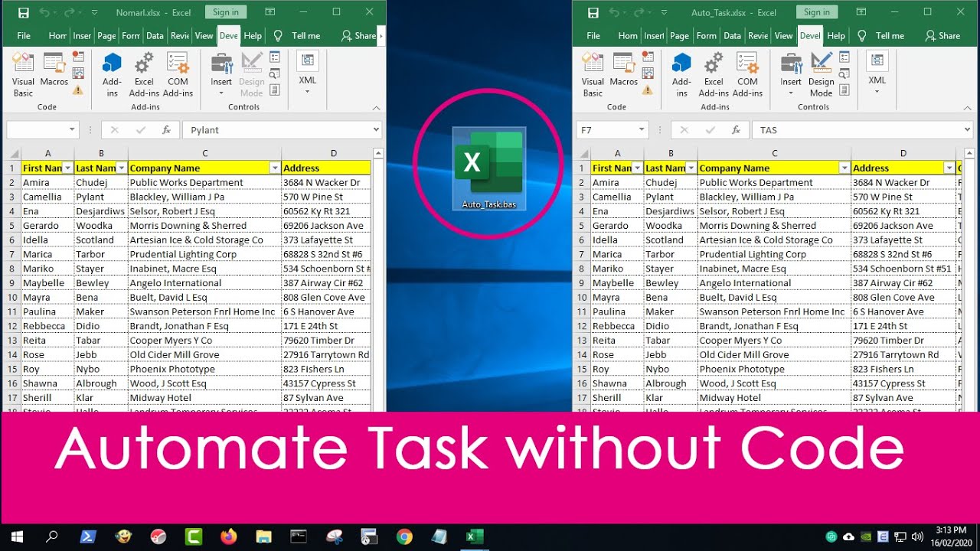980x551 pixels.
Task: Open Firefox from the taskbar
Action: 228,536
